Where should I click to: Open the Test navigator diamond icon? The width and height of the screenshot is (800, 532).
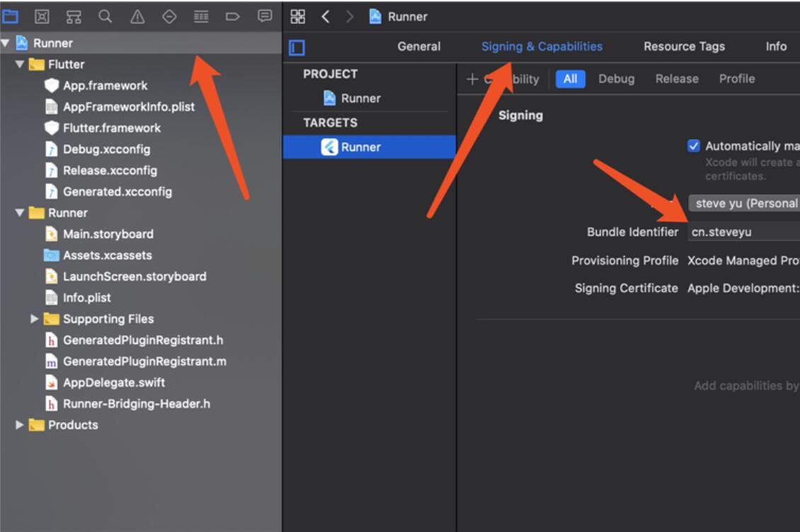point(169,17)
